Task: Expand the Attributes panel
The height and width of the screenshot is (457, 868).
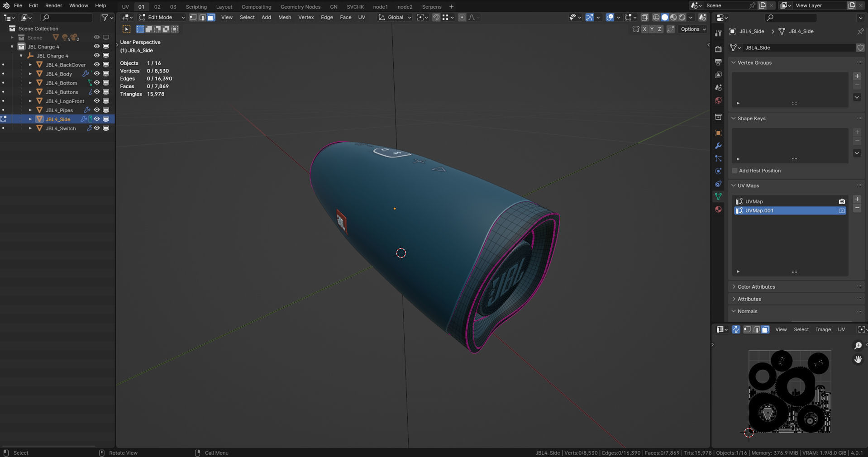Action: tap(734, 299)
